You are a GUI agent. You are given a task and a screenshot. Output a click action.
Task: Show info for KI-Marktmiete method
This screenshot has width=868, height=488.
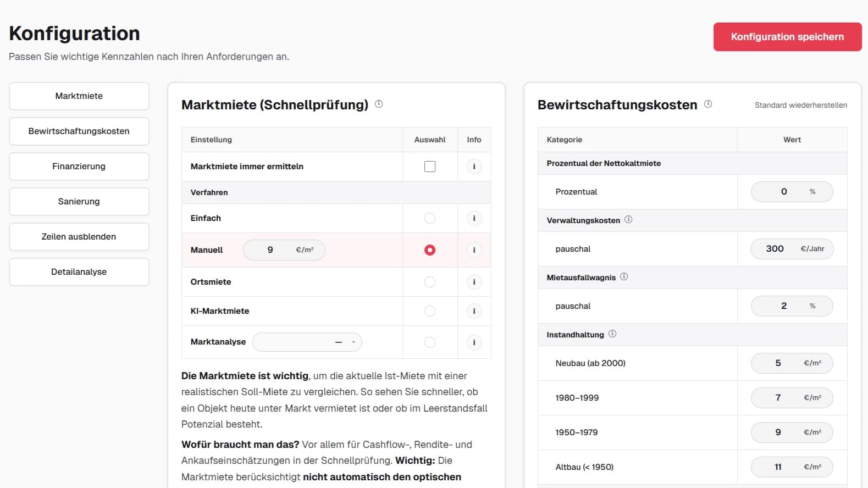(x=474, y=311)
